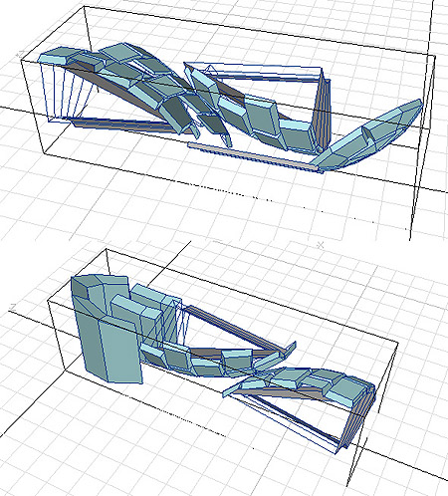Image resolution: width=448 pixels, height=496 pixels.
Task: Click the small cross marker between the two models
Action: coord(321,245)
